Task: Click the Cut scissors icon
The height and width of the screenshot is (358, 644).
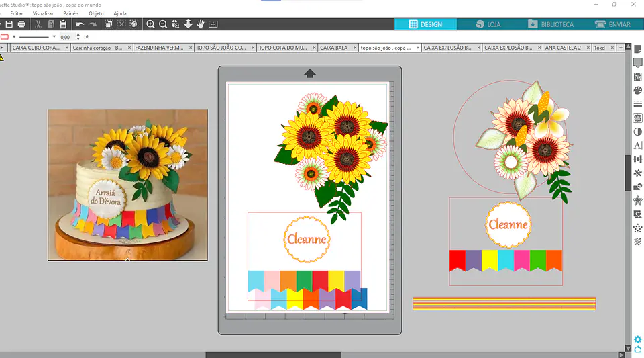Action: point(38,24)
